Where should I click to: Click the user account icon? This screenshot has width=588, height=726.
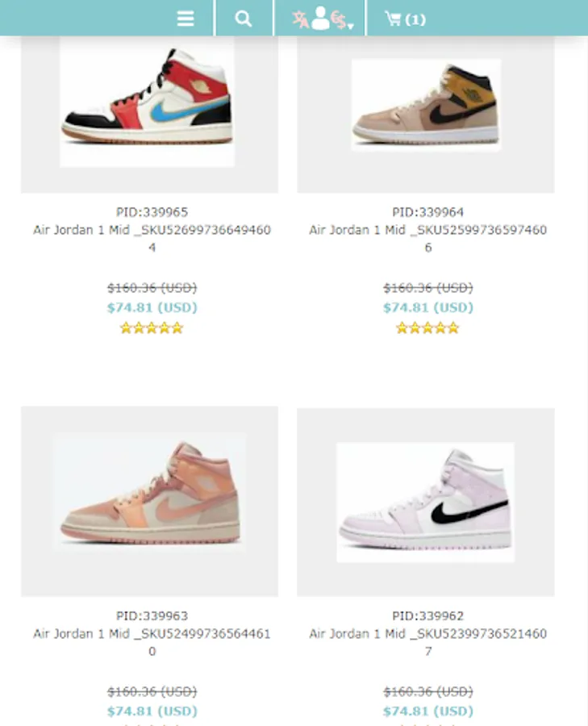(320, 18)
